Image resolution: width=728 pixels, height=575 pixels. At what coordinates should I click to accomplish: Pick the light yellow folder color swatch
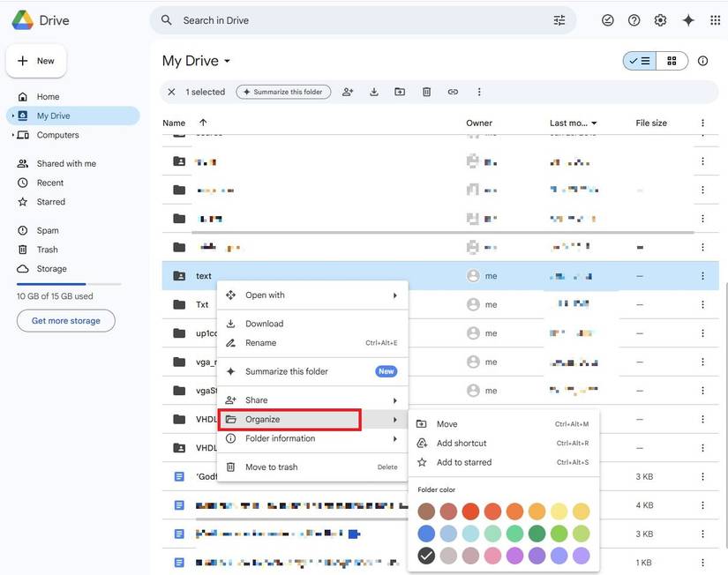(559, 512)
